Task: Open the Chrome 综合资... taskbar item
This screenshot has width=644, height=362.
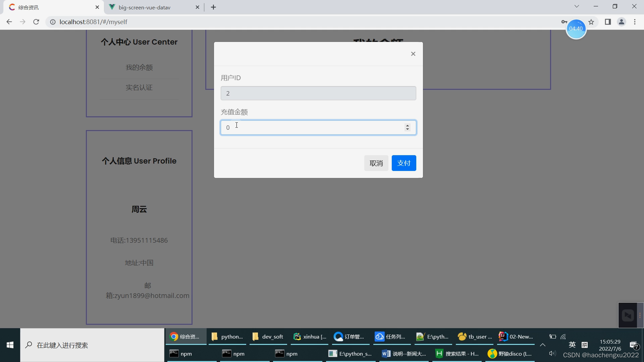Action: coord(185,337)
